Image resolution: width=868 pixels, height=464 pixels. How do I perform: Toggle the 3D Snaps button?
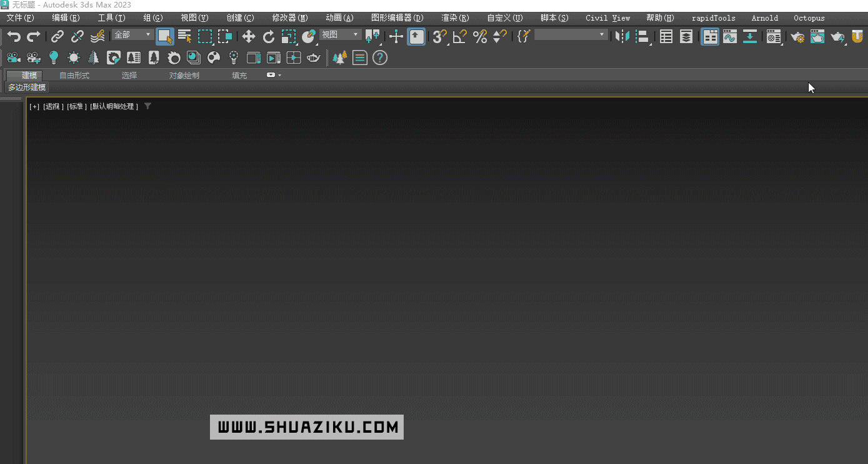pos(440,37)
